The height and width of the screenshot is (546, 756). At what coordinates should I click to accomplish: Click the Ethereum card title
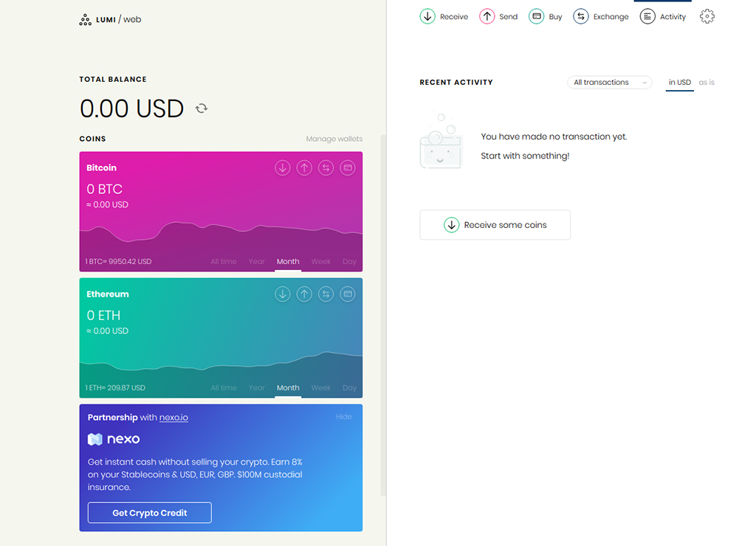108,294
